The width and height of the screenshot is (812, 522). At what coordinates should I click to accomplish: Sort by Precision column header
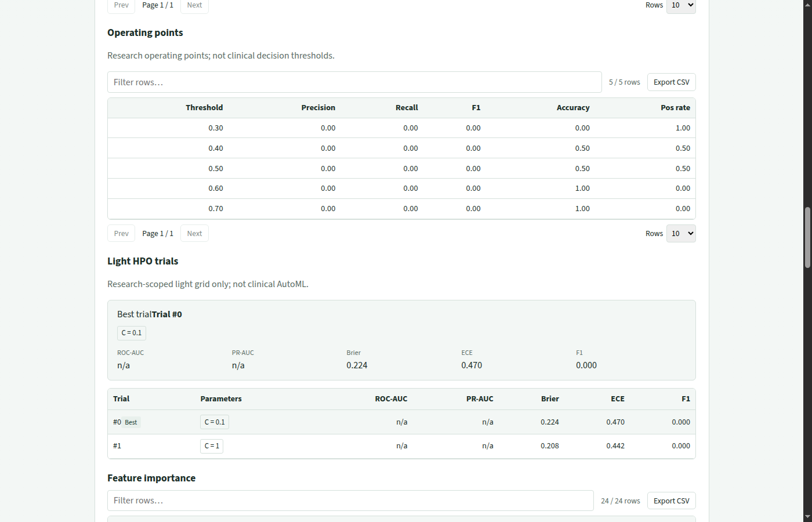coord(318,107)
